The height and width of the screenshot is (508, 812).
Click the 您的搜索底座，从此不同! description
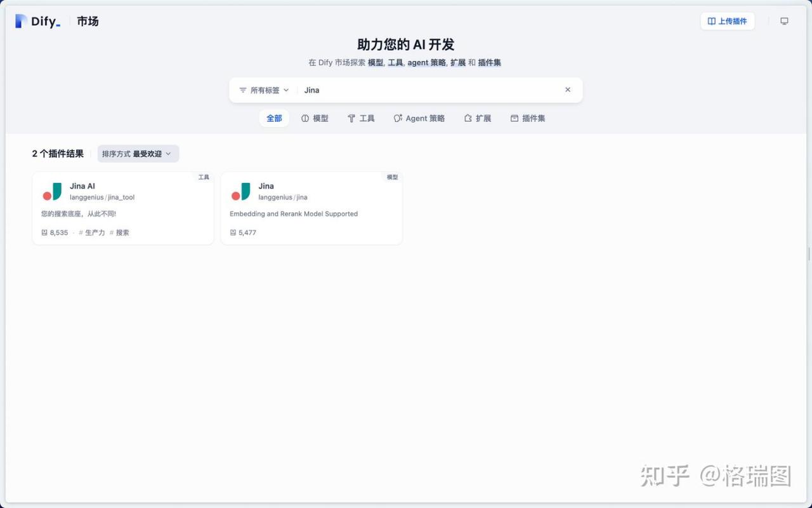point(79,214)
